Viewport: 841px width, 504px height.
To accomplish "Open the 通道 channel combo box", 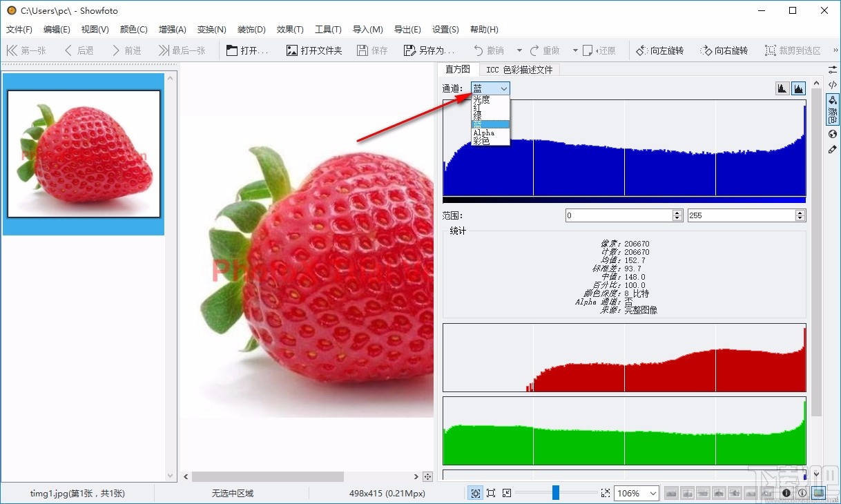I will (491, 88).
